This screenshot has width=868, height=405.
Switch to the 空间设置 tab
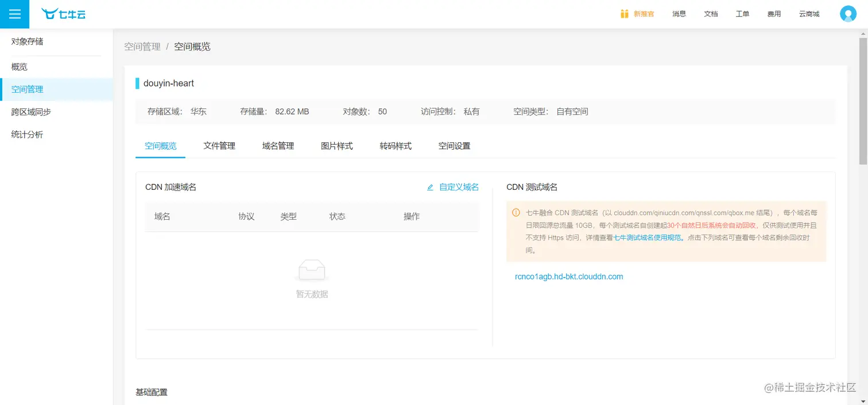click(455, 146)
